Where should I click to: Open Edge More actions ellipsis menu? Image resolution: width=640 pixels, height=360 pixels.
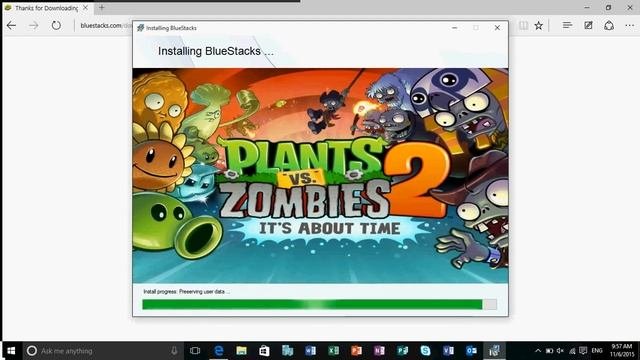click(x=629, y=25)
